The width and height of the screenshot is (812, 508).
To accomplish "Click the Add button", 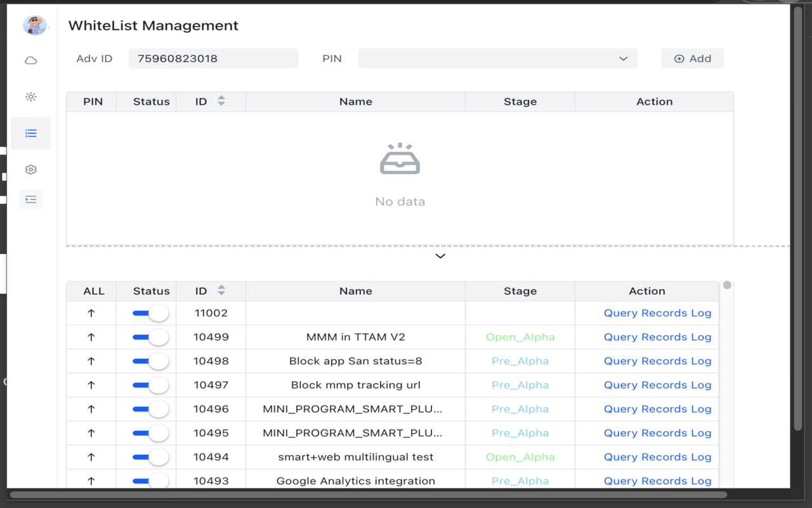I will click(x=692, y=58).
